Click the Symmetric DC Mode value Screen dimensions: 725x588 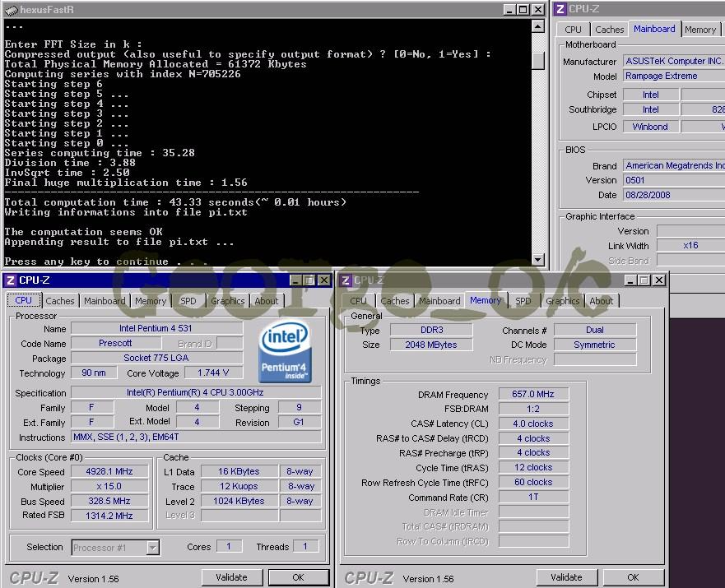(x=595, y=345)
